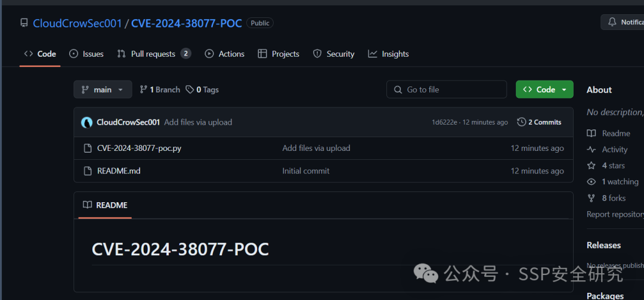
Task: Click the Activity pulse icon in sidebar
Action: click(x=591, y=150)
